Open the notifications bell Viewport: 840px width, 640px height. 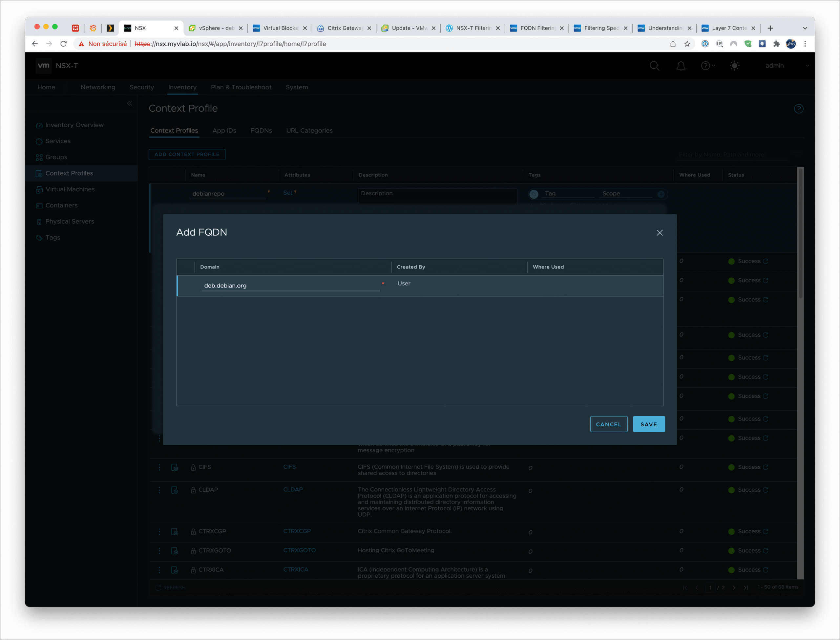(681, 66)
